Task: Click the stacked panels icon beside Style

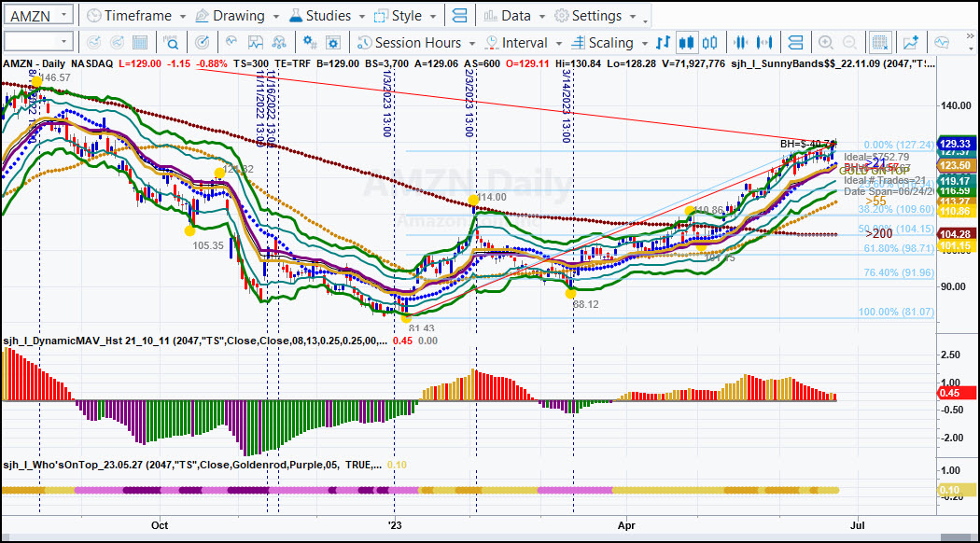Action: pos(459,16)
